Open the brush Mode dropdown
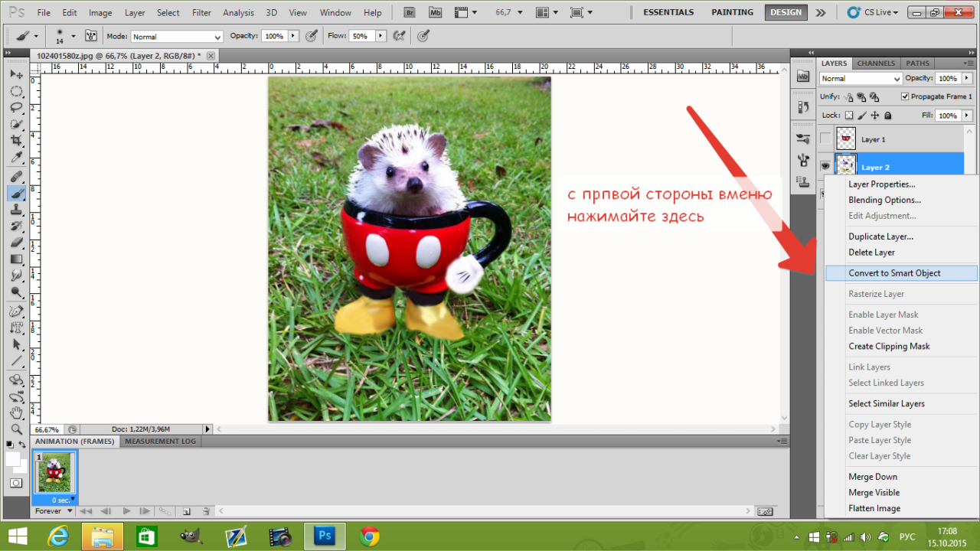The width and height of the screenshot is (980, 551). pyautogui.click(x=176, y=37)
